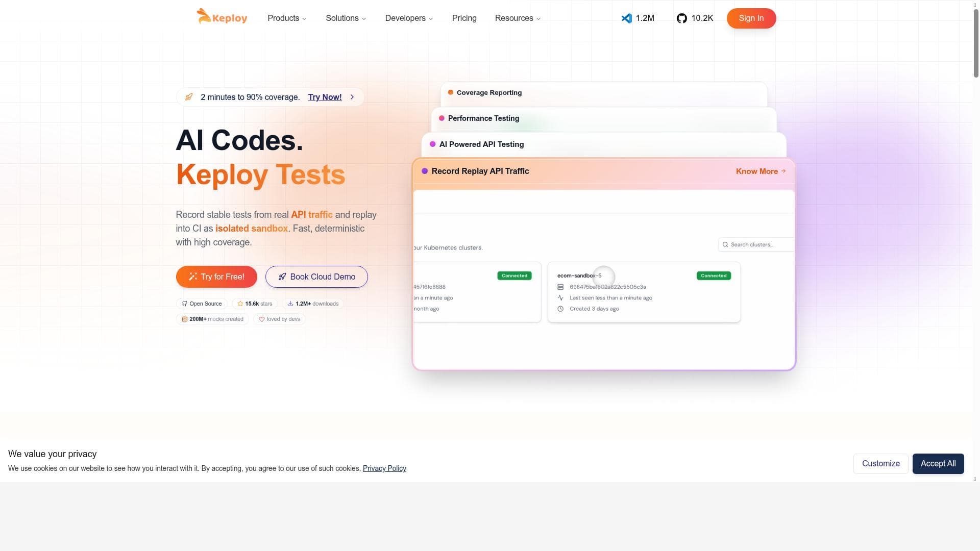Click the heart icon beside loved by devs

[x=261, y=319]
